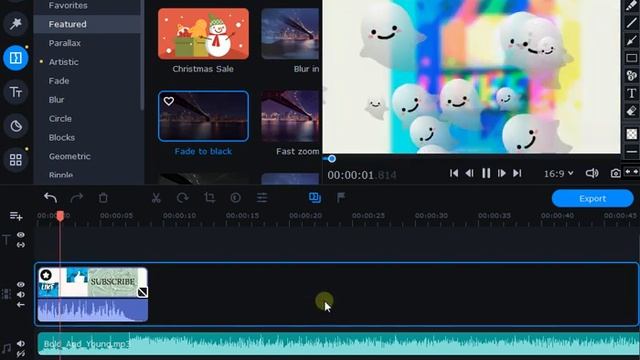640x360 pixels.
Task: Select the rectangle shape tool
Action: pos(631,58)
